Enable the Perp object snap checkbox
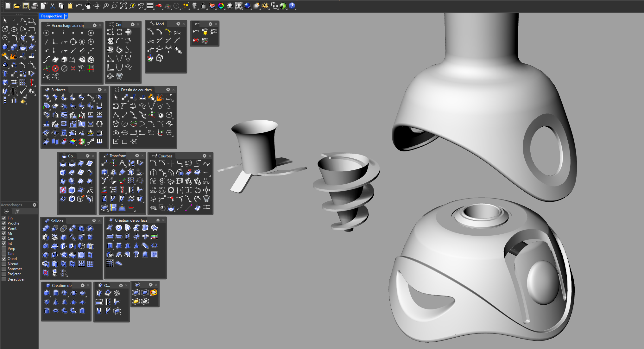The image size is (644, 349). tap(4, 249)
